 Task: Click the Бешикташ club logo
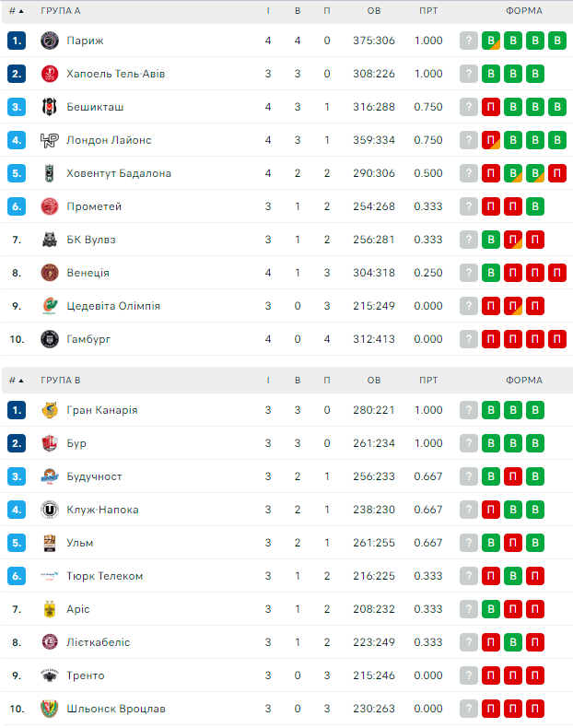pos(50,107)
